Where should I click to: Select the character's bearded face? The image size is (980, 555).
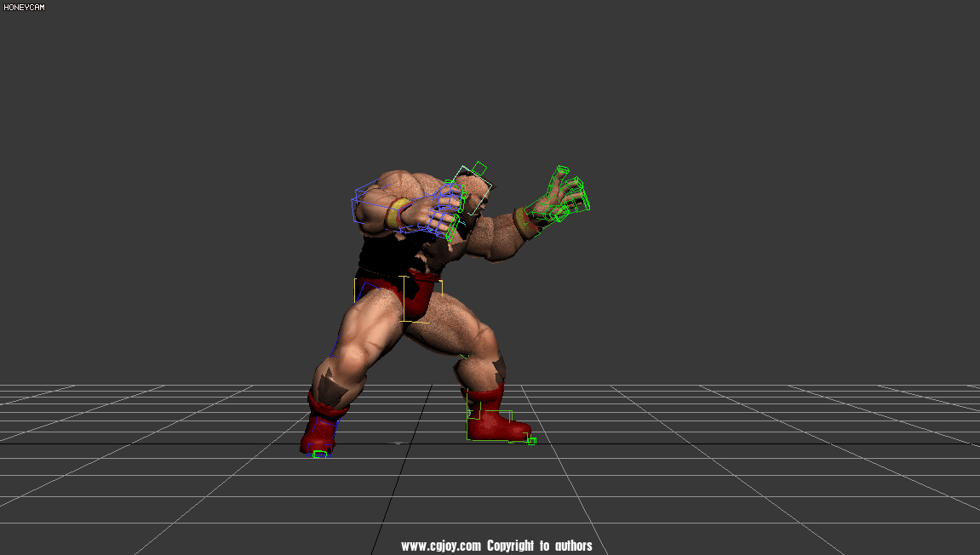coord(470,213)
